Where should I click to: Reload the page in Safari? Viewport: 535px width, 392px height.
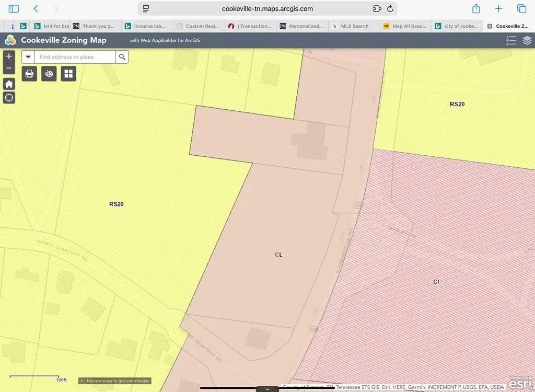click(x=390, y=9)
